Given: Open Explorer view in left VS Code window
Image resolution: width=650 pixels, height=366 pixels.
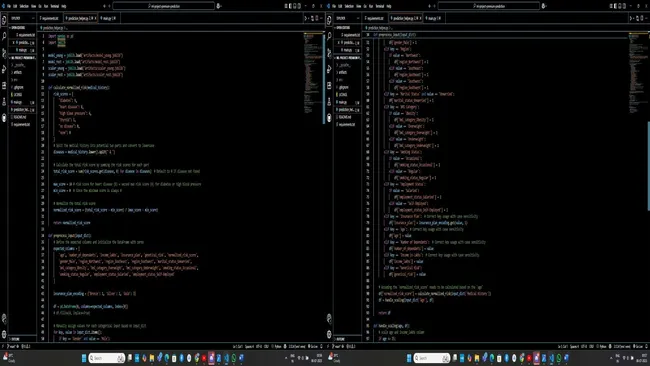Looking at the screenshot, I should click(4, 20).
